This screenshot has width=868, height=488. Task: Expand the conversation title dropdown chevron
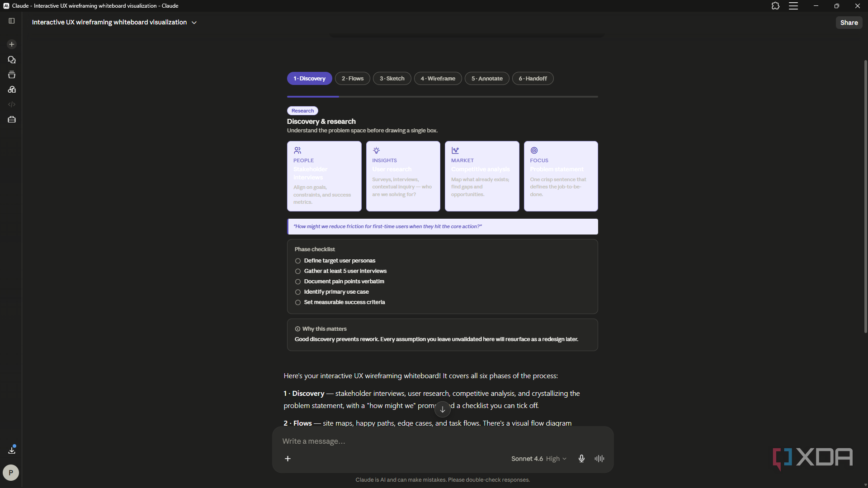[x=194, y=23]
